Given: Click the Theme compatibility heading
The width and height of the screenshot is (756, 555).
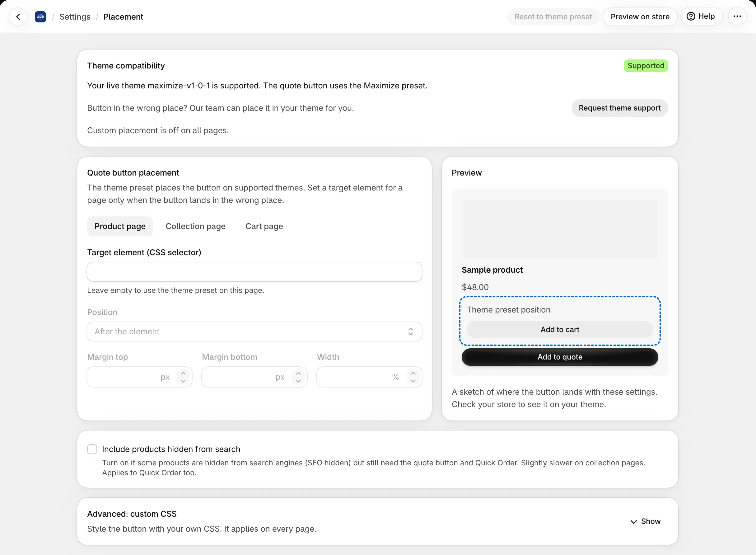Looking at the screenshot, I should [x=126, y=65].
